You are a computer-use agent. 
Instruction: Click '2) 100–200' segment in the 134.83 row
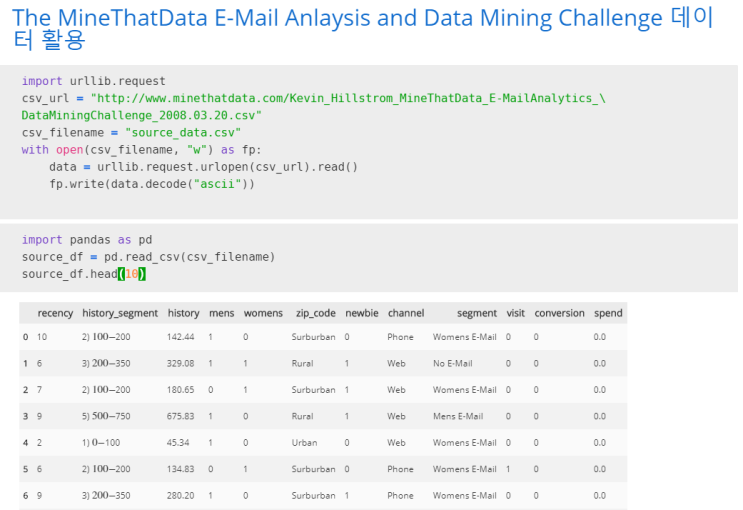click(x=106, y=469)
